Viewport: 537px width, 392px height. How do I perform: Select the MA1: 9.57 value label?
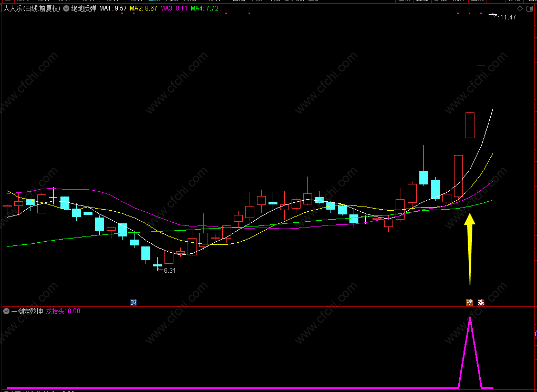113,8
